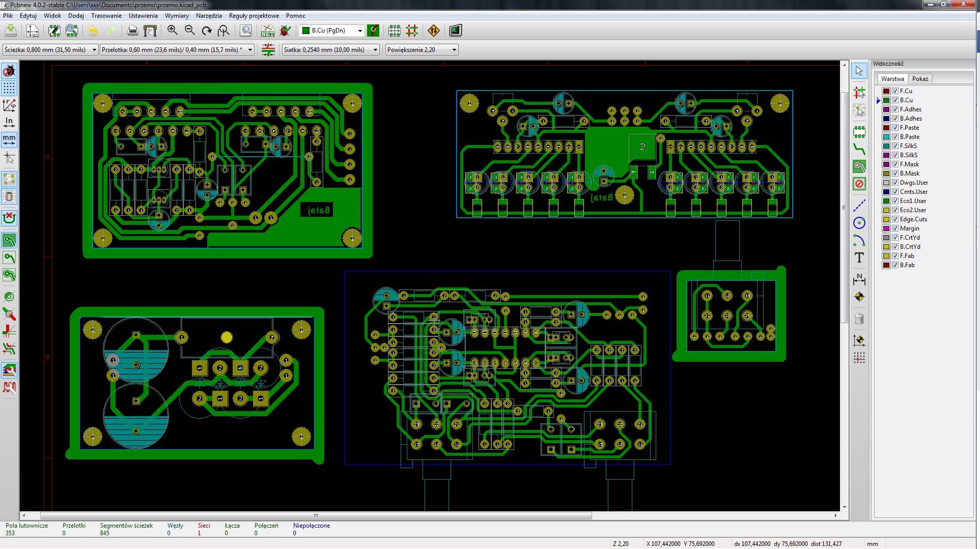Screen dimensions: 980x549
Task: Toggle F.Cu layer visibility checkbox
Action: tap(895, 91)
